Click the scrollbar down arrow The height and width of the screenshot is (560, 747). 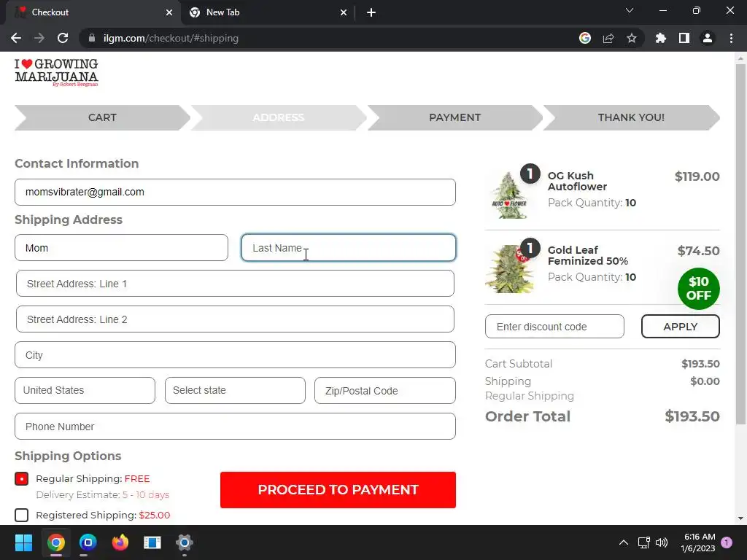click(740, 518)
